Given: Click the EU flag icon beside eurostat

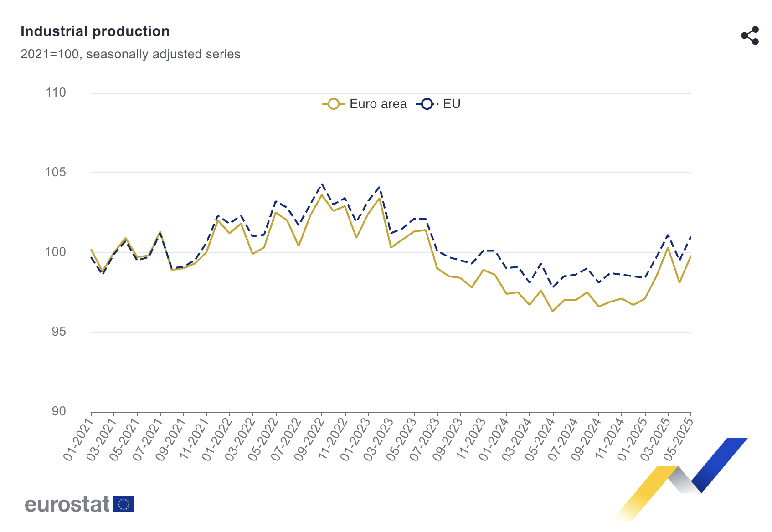Looking at the screenshot, I should coord(124,504).
